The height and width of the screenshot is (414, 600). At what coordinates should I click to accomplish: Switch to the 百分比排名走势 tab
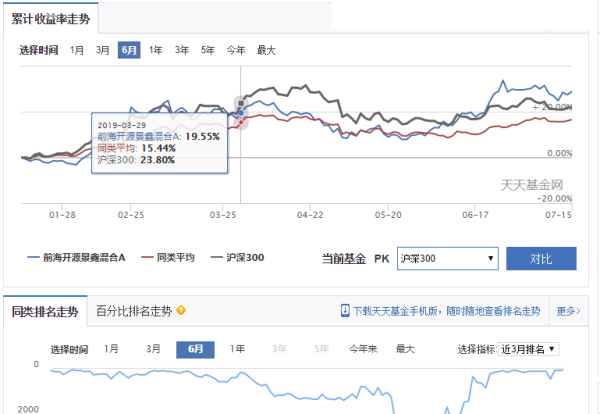(x=133, y=311)
